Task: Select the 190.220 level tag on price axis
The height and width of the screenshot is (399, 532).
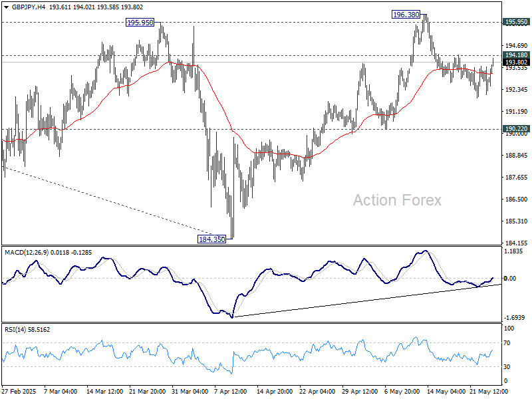Action: (516, 128)
